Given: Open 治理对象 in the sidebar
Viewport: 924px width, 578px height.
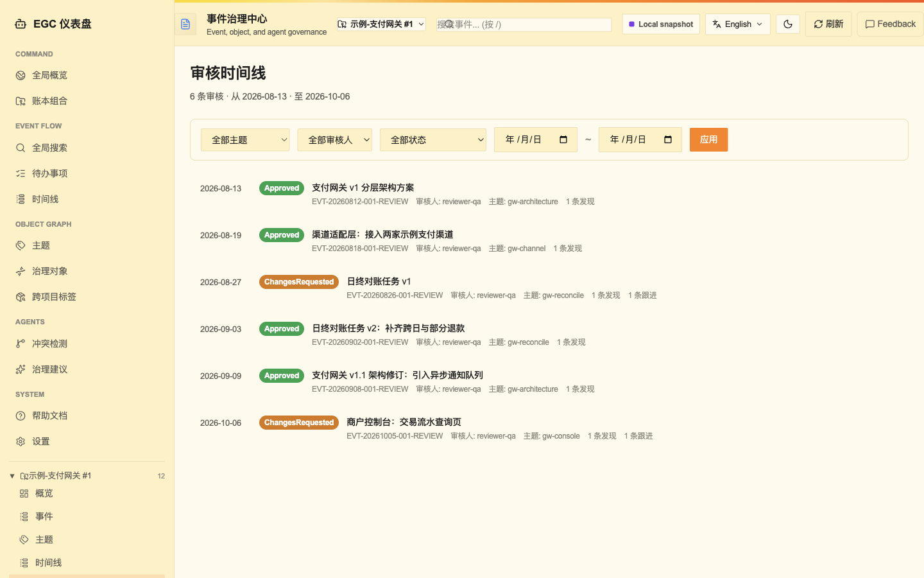Looking at the screenshot, I should point(87,271).
